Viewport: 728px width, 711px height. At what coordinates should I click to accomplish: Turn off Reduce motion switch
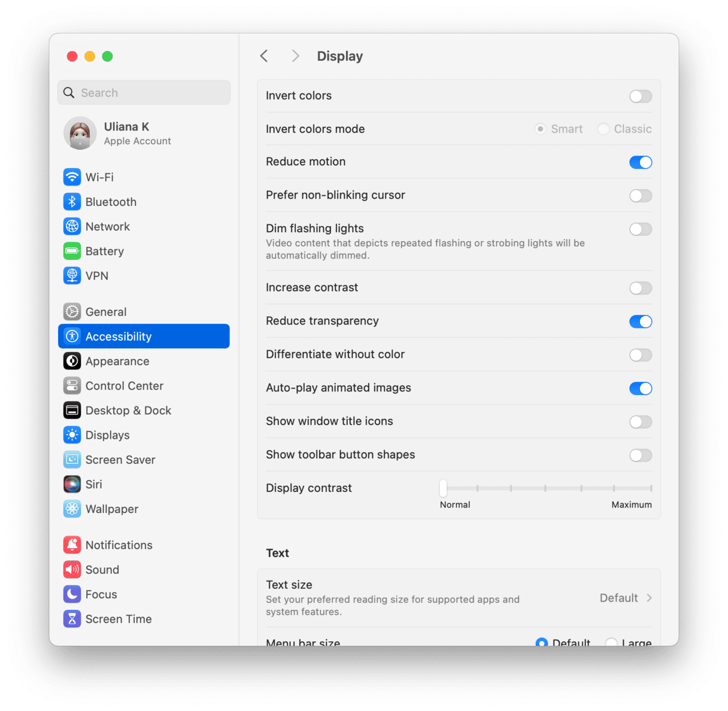coord(641,162)
